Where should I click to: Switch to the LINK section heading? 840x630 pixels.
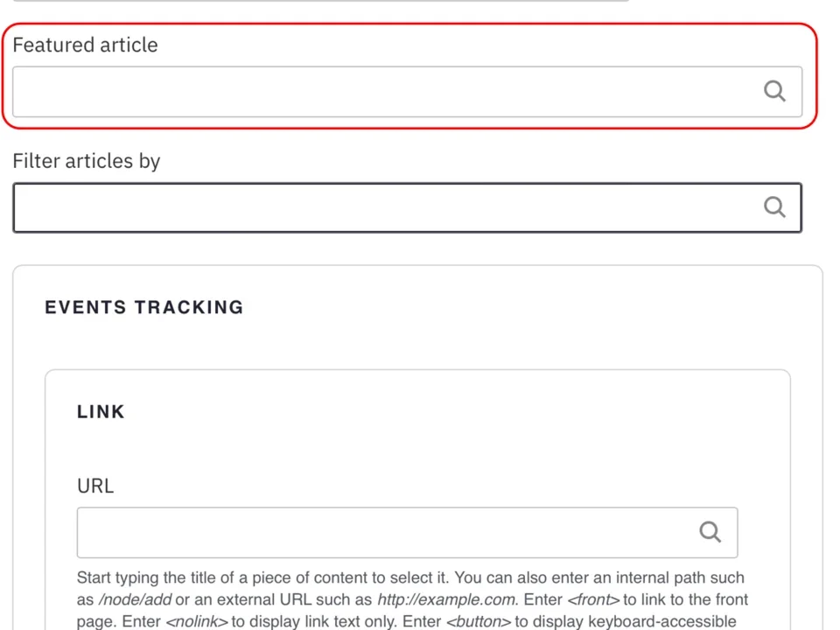101,411
